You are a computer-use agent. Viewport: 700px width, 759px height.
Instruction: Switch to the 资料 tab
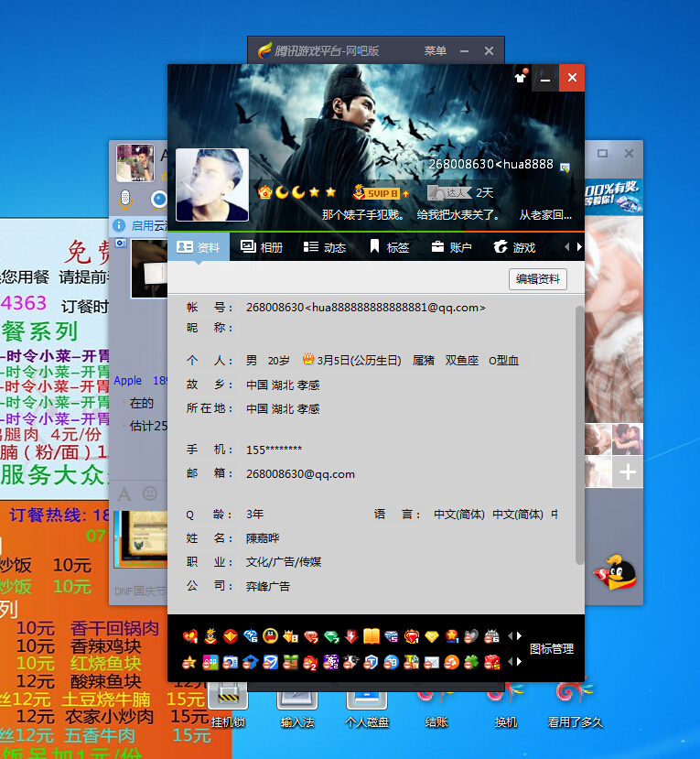[199, 247]
